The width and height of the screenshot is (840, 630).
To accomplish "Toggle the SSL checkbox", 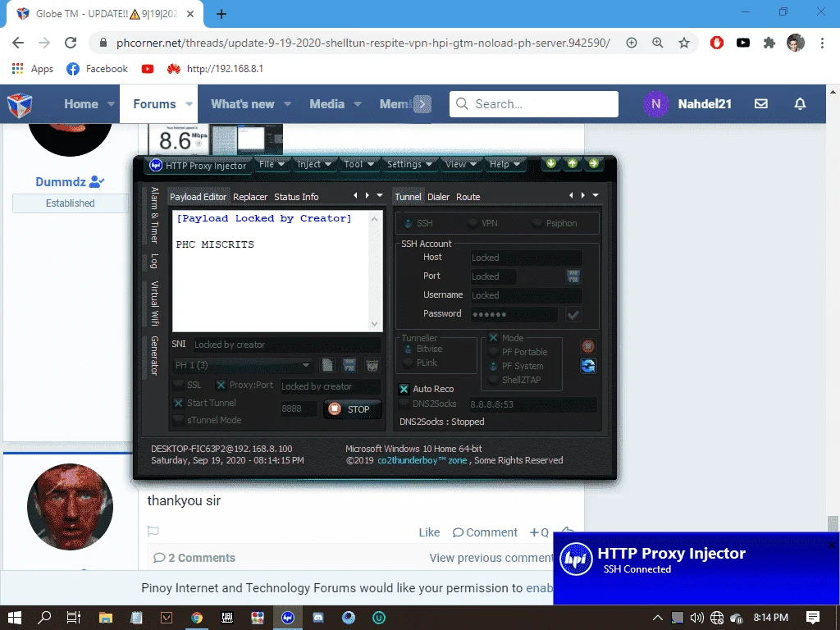I will point(178,386).
